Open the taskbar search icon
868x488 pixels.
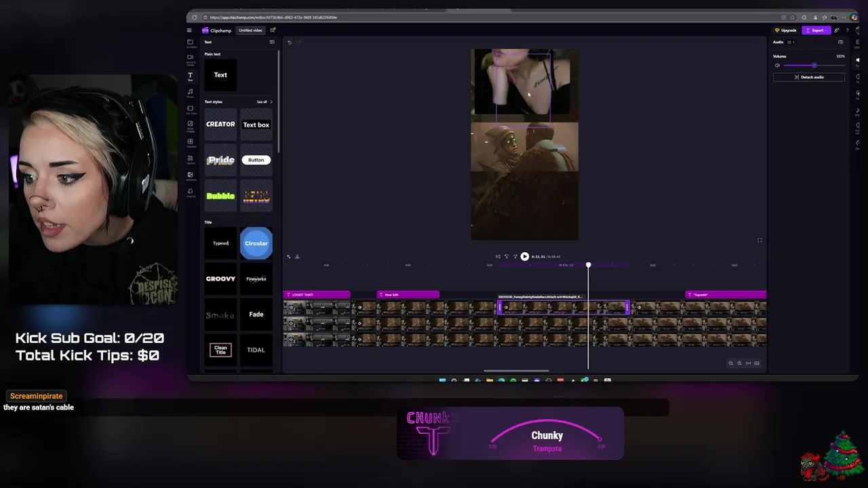tap(454, 380)
